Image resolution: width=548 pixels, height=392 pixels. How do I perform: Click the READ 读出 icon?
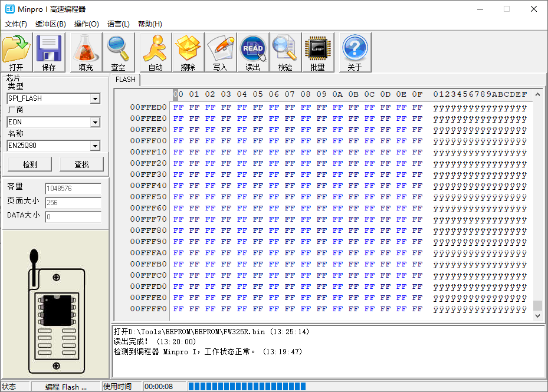tap(253, 52)
